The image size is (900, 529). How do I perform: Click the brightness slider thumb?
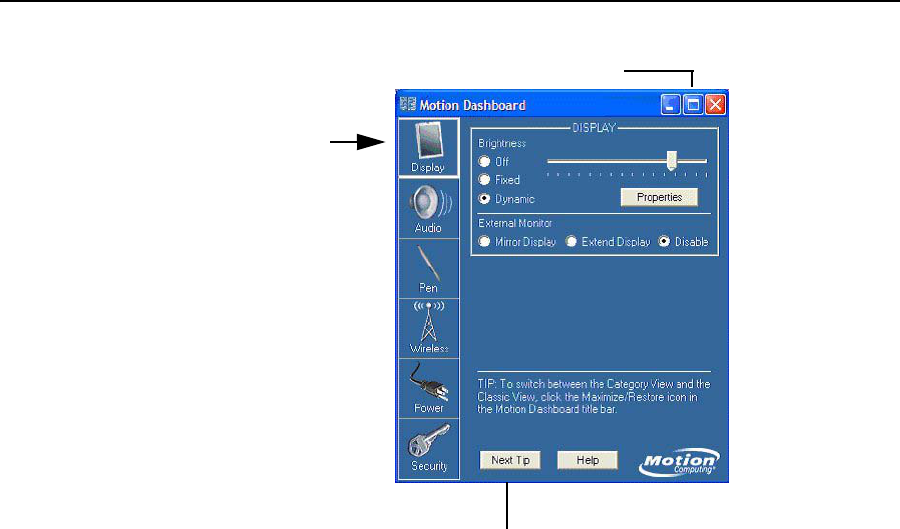672,161
